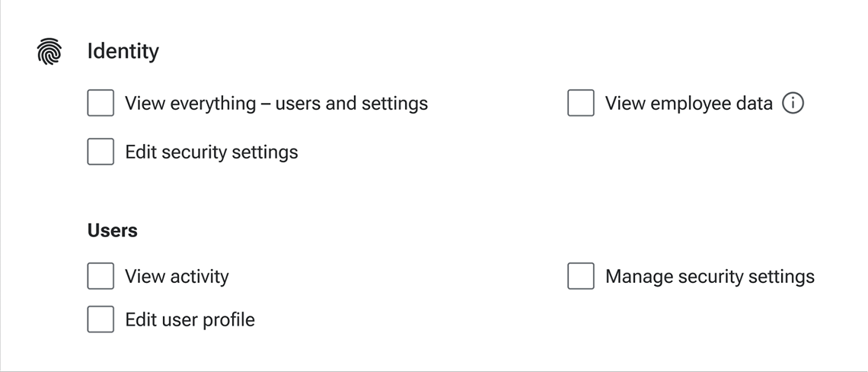Click the 'View everything – users and settings' label
This screenshot has width=868, height=372.
[276, 104]
